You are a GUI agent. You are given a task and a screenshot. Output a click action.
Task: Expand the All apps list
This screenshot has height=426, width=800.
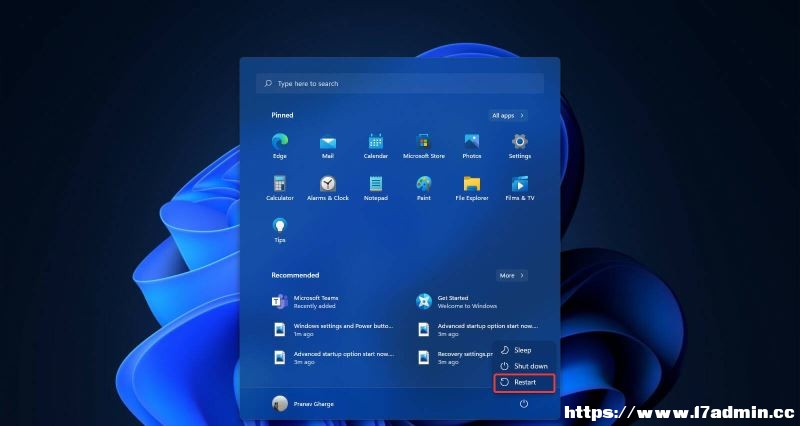[x=508, y=115]
